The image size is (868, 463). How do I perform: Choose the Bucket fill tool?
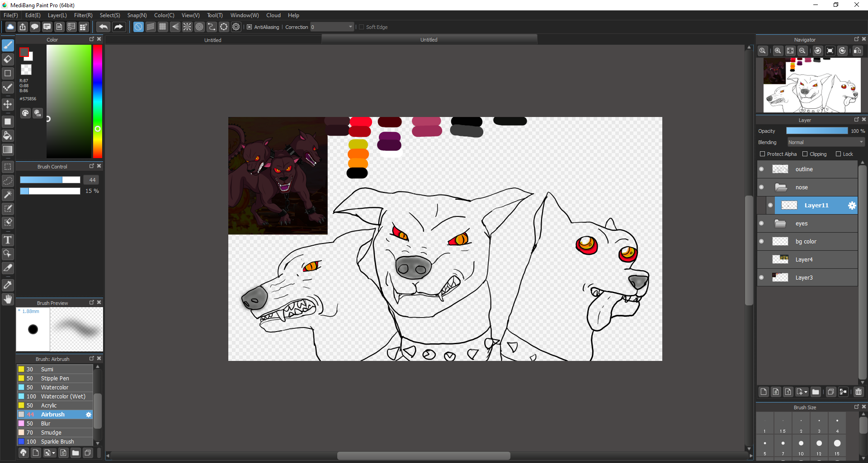tap(8, 136)
